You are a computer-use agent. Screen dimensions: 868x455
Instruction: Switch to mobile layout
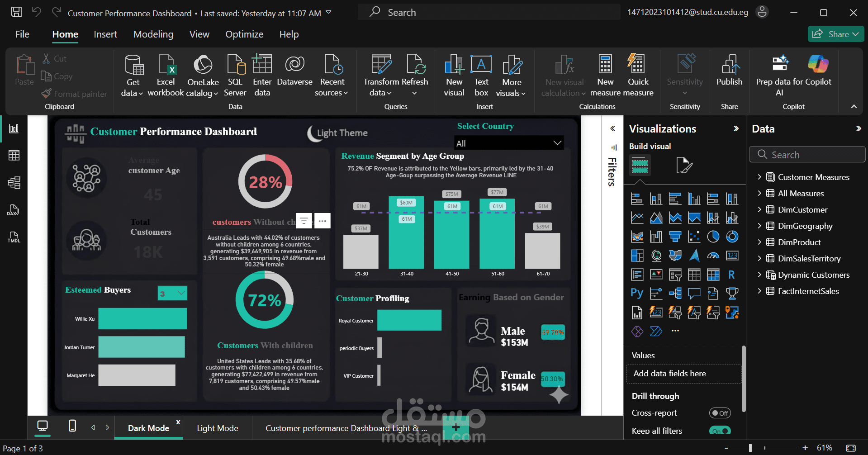click(x=72, y=426)
